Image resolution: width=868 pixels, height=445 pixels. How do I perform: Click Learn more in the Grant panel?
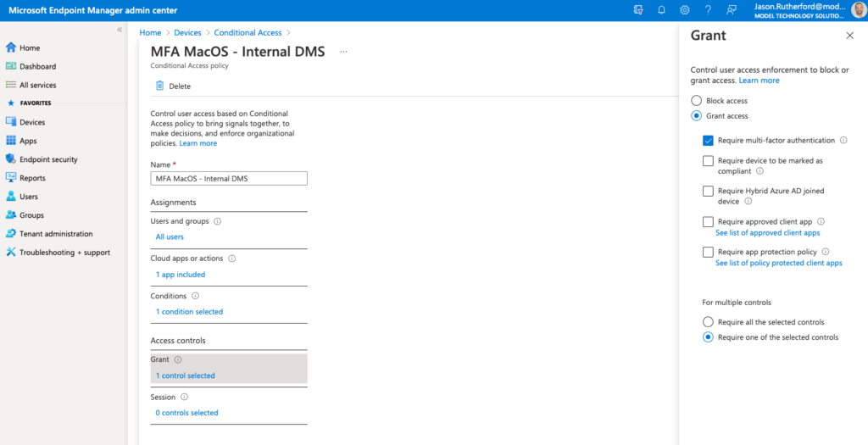pyautogui.click(x=759, y=81)
